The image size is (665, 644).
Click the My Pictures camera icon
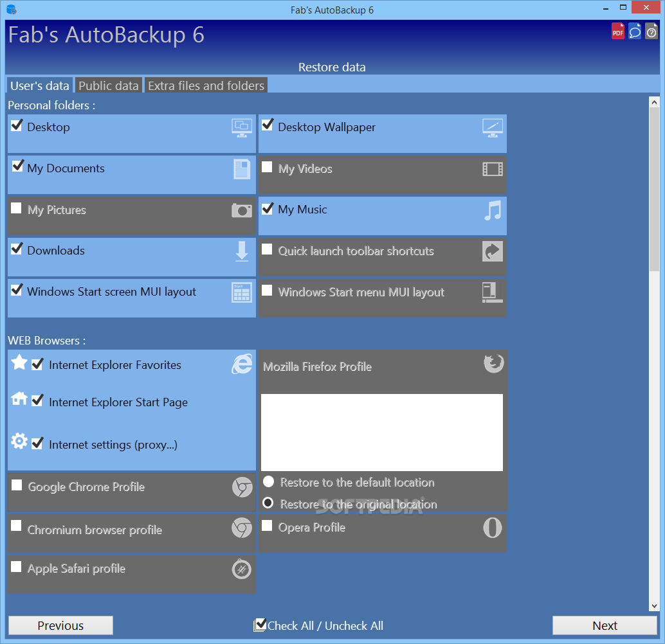[x=242, y=210]
